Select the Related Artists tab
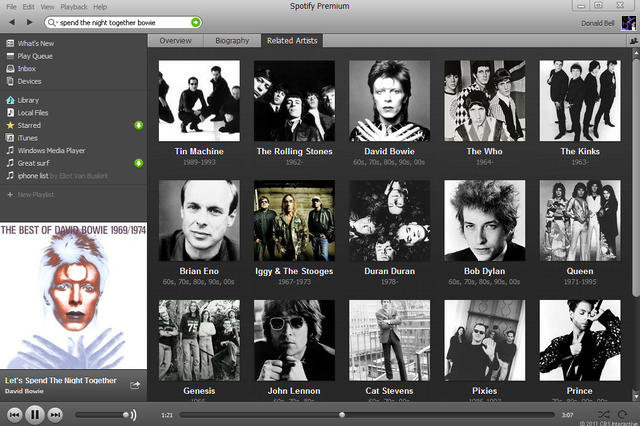The width and height of the screenshot is (640, 426). 292,41
